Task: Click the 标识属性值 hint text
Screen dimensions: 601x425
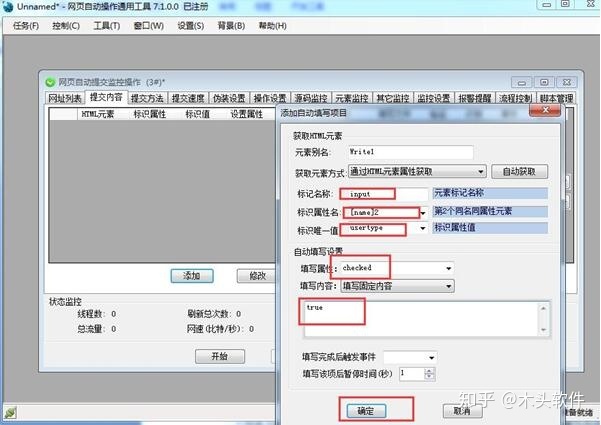Action: (455, 228)
